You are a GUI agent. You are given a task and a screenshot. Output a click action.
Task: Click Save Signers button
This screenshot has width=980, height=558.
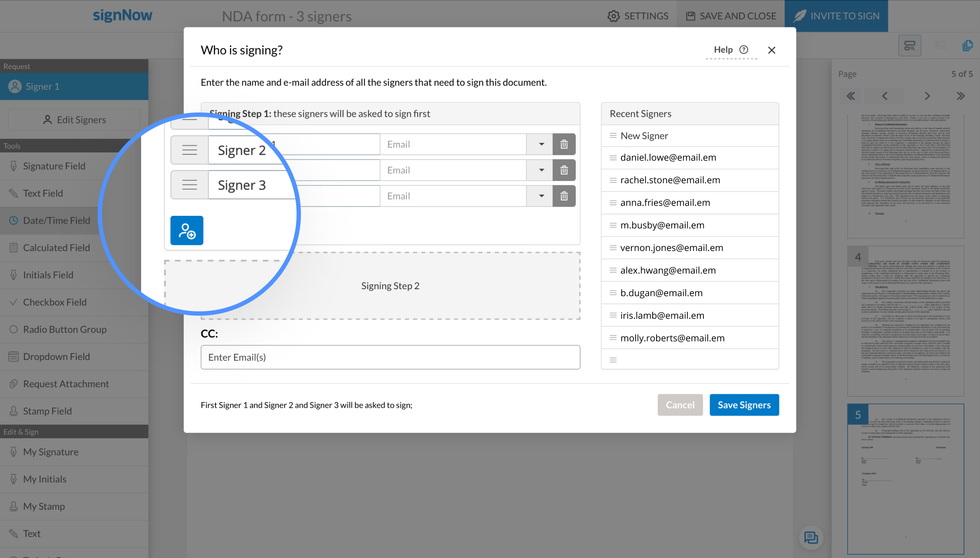744,404
